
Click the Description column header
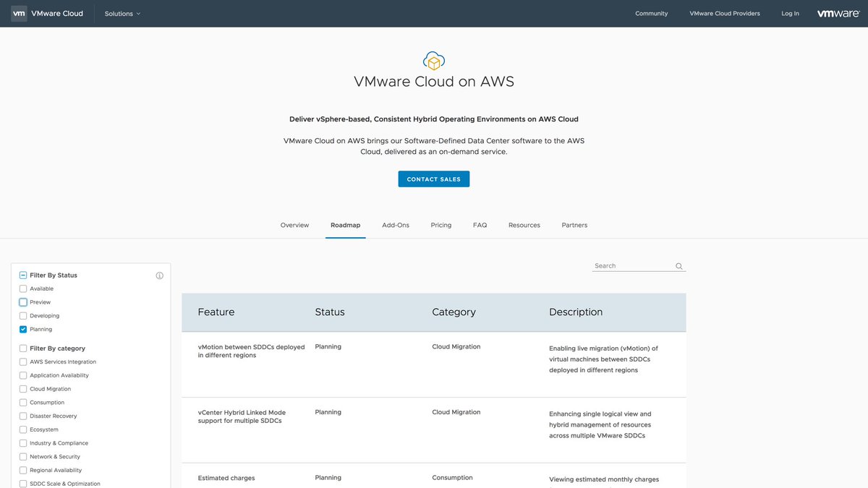tap(576, 312)
